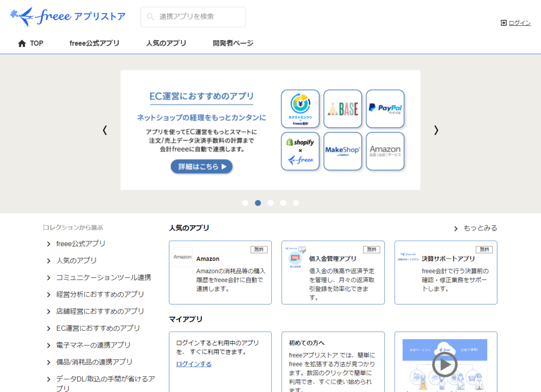Click the 詳細はこちら banner button
The width and height of the screenshot is (541, 392).
pyautogui.click(x=202, y=166)
